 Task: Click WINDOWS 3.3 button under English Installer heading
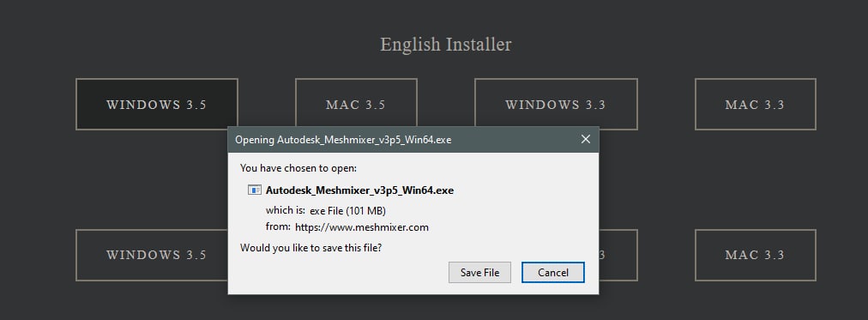[x=556, y=104]
